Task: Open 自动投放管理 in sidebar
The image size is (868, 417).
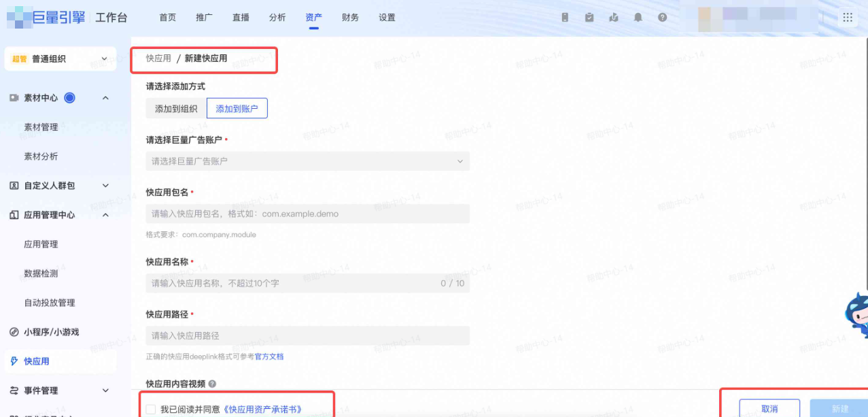Action: (x=50, y=303)
